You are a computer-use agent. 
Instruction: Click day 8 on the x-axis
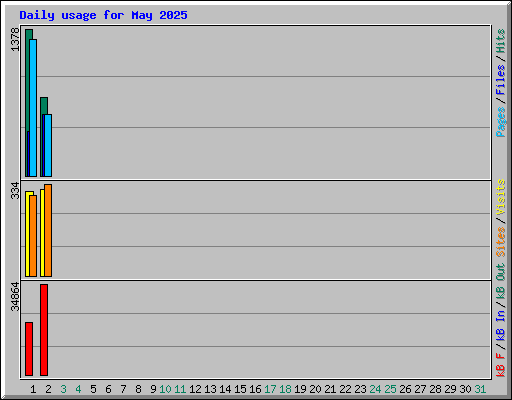pyautogui.click(x=138, y=389)
